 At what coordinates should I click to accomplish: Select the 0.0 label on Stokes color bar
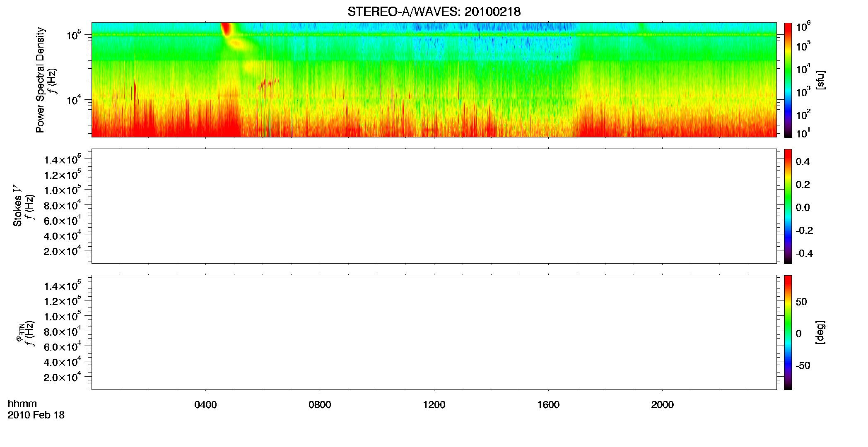tap(803, 207)
